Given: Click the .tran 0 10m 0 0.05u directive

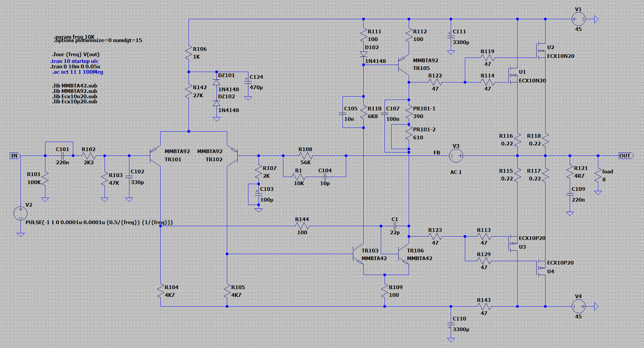Looking at the screenshot, I should pyautogui.click(x=75, y=67).
